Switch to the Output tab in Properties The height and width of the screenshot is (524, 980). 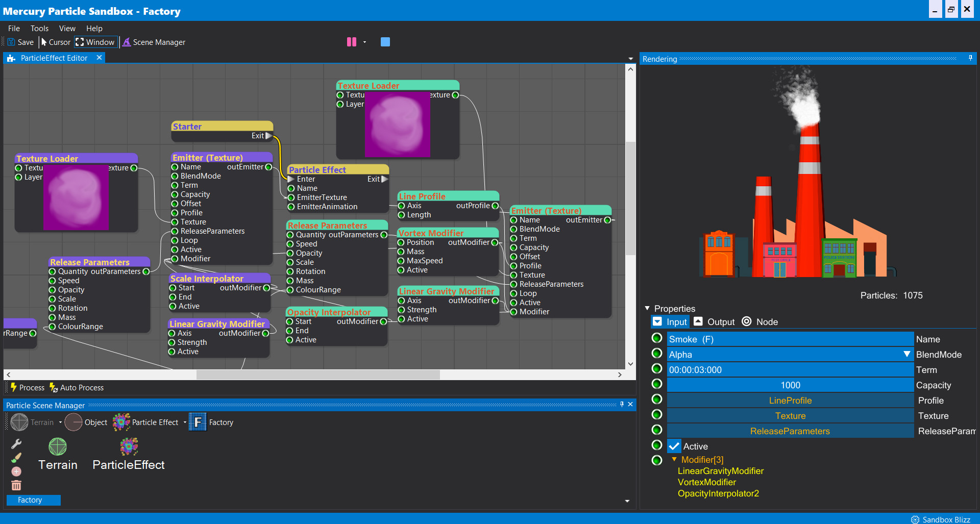[714, 321]
